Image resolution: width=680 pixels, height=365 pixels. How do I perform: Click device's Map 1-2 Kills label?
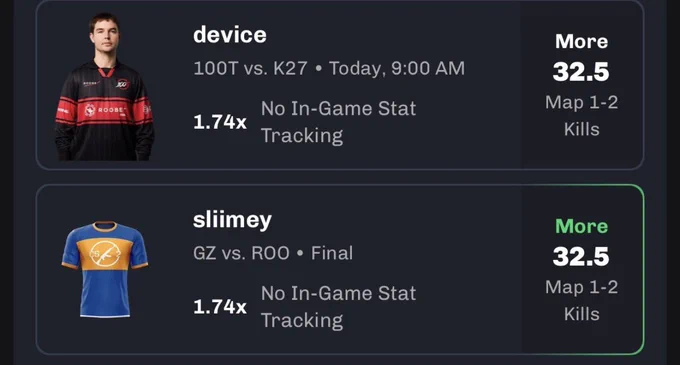582,116
